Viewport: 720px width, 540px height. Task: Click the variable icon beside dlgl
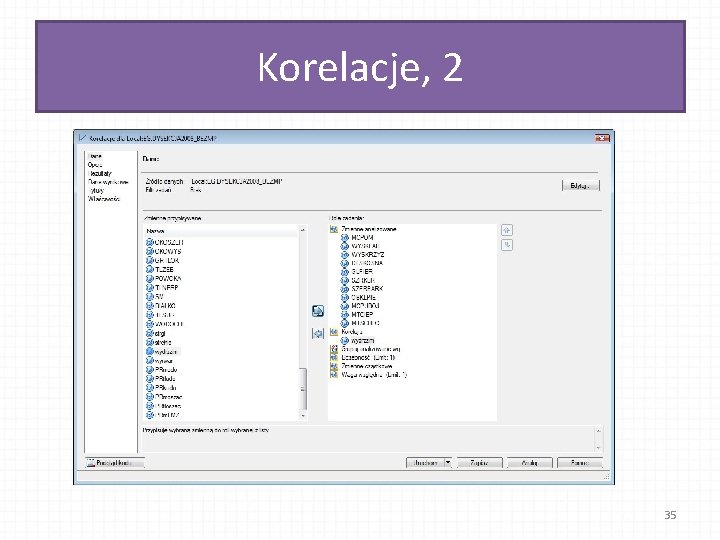tap(150, 333)
